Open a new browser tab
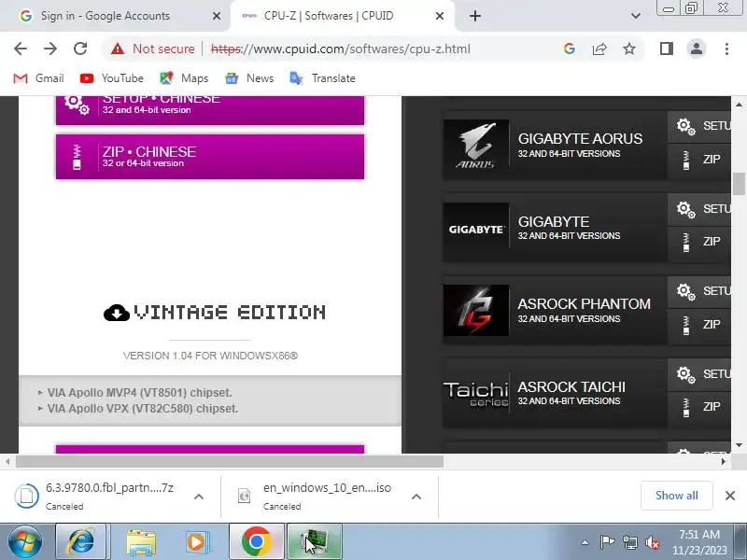 [x=475, y=16]
